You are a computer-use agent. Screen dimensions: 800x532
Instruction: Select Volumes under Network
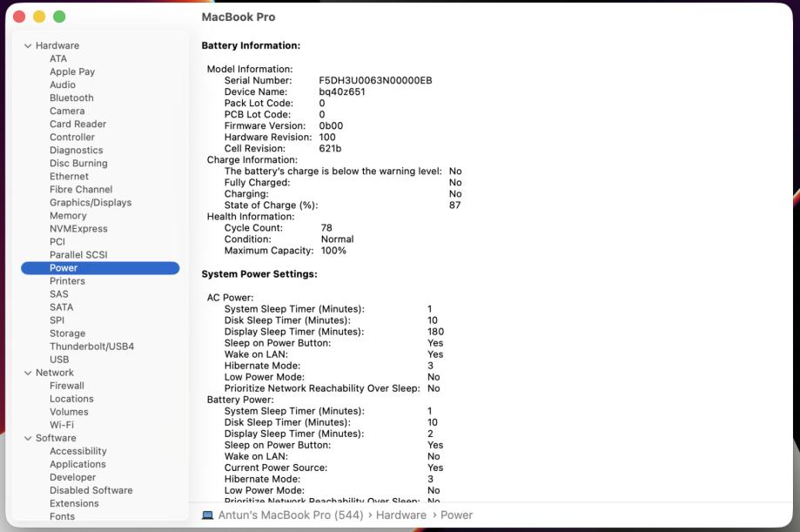pyautogui.click(x=69, y=412)
